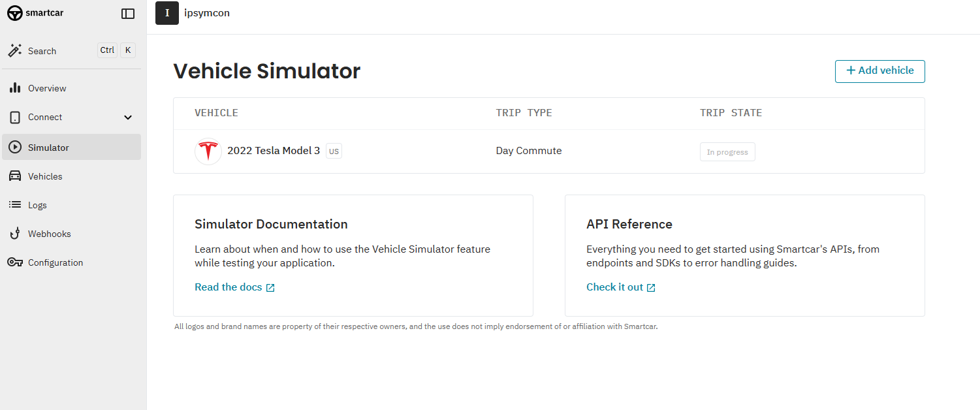Select the 2022 Tesla Model 3 name
The height and width of the screenshot is (410, 980).
[274, 151]
